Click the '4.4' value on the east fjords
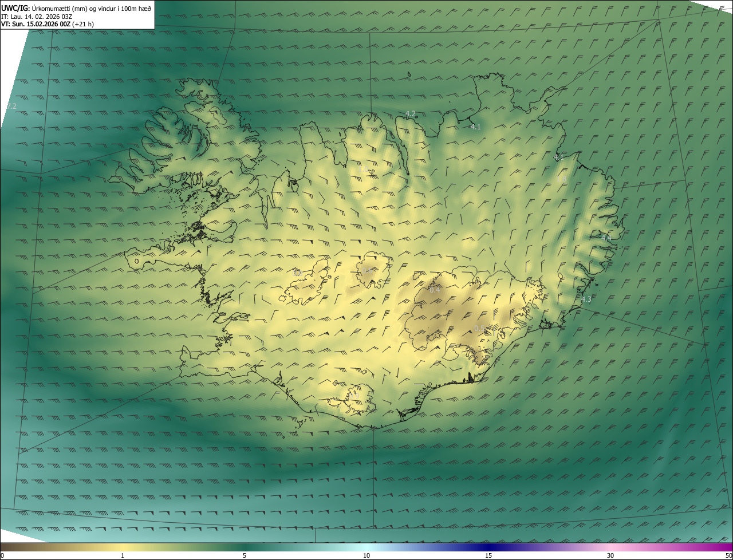This screenshot has width=733, height=560. tap(606, 237)
